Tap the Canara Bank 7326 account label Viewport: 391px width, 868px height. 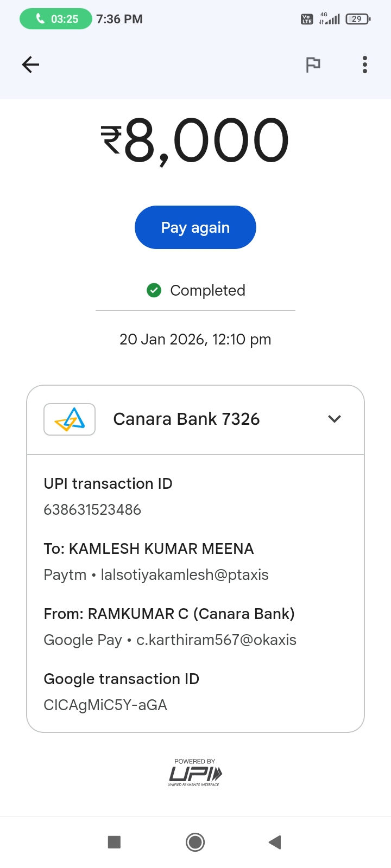(x=186, y=419)
